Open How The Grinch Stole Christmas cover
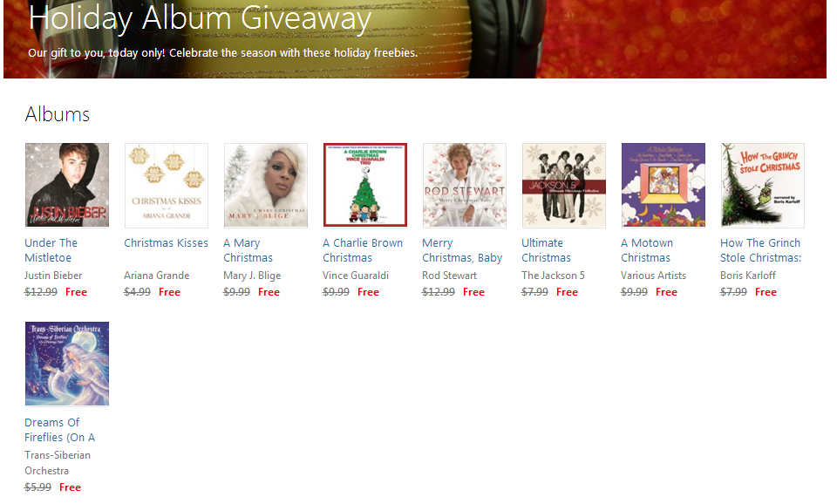 (x=762, y=185)
